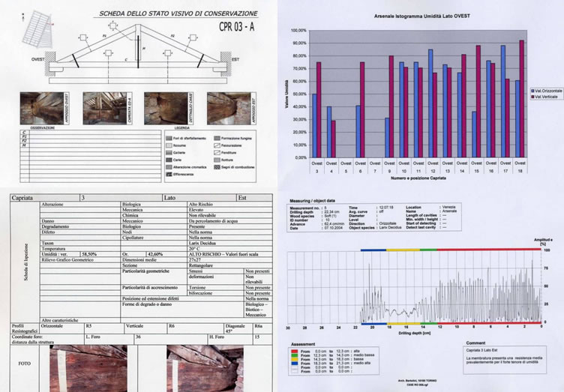Click the blue 'medio alta' assessment swatch
Screen dimensions: 564x392
pyautogui.click(x=295, y=363)
